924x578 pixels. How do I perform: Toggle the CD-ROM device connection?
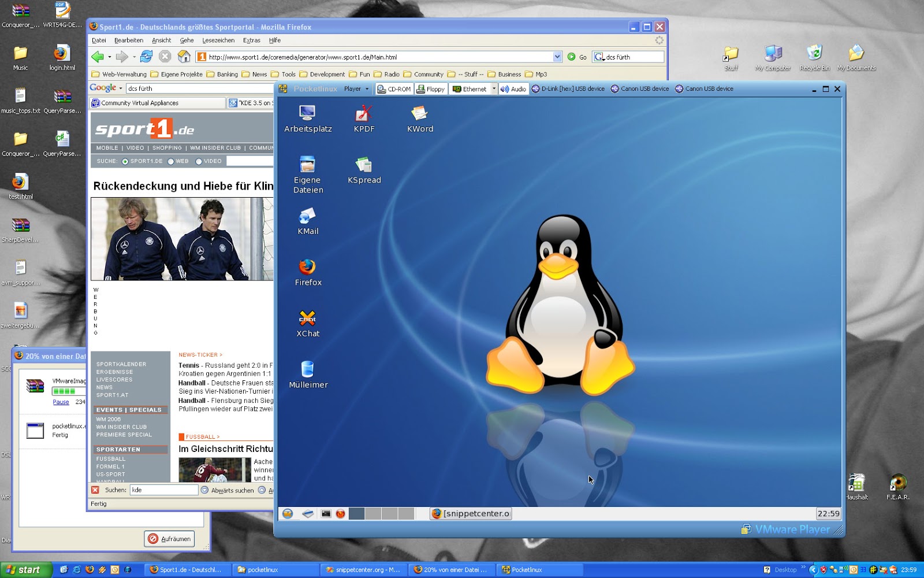click(394, 88)
